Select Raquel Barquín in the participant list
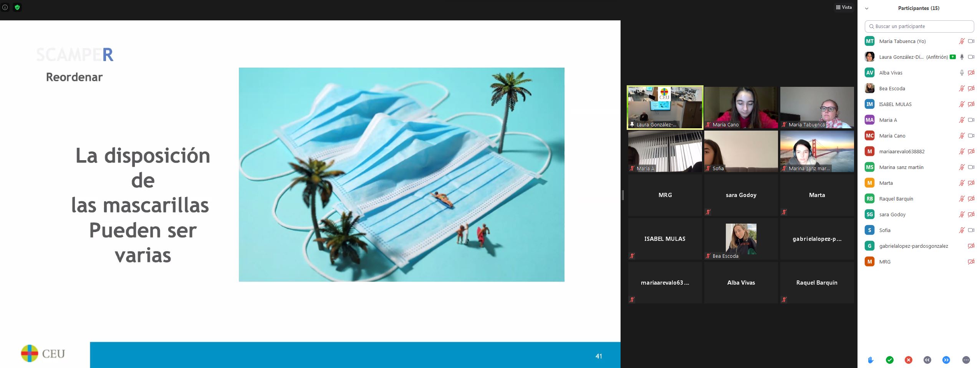 [896, 199]
